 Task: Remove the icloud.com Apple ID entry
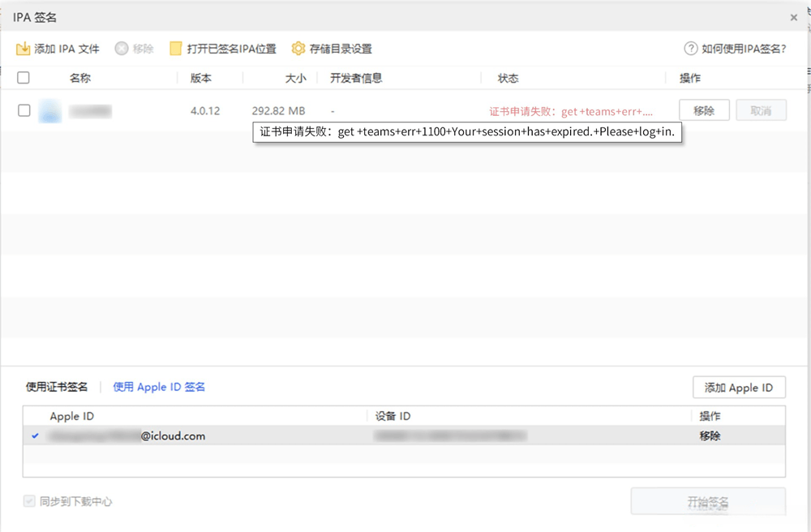[709, 435]
